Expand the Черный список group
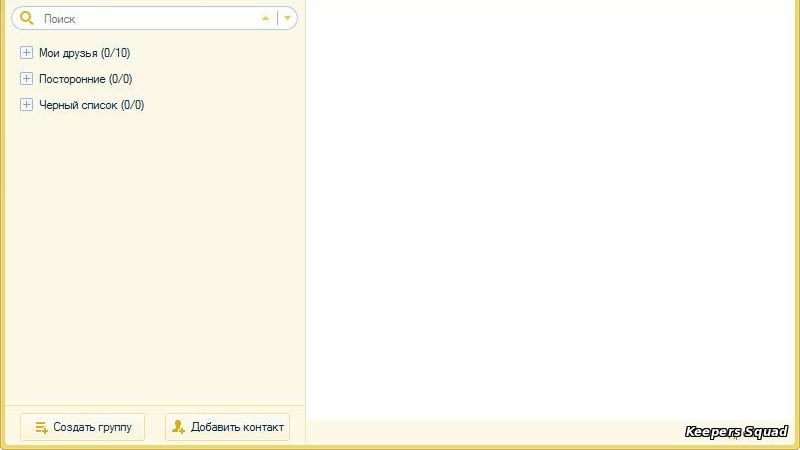 click(26, 105)
